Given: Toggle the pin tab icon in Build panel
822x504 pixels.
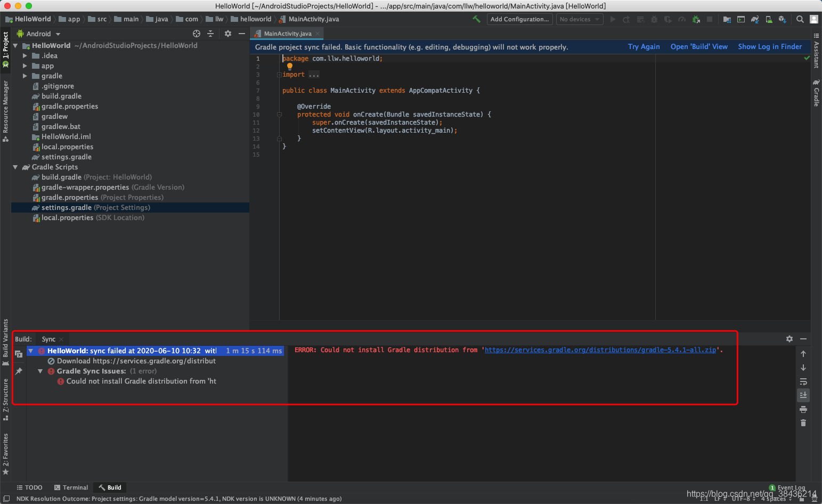Looking at the screenshot, I should click(x=19, y=371).
